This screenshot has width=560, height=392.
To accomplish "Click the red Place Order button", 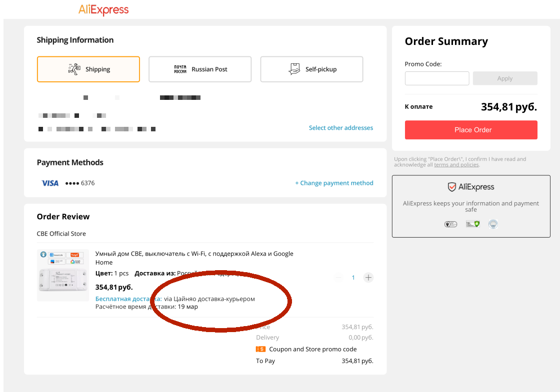I will [471, 130].
